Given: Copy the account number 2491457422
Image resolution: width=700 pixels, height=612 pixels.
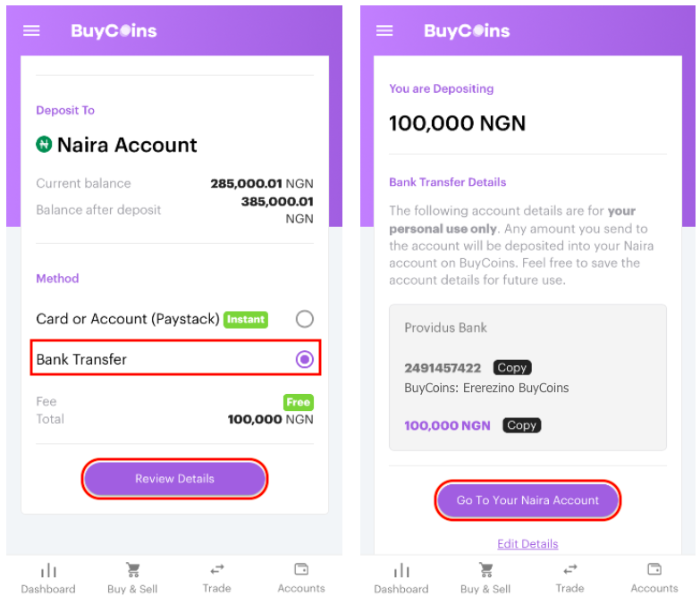Looking at the screenshot, I should (512, 367).
